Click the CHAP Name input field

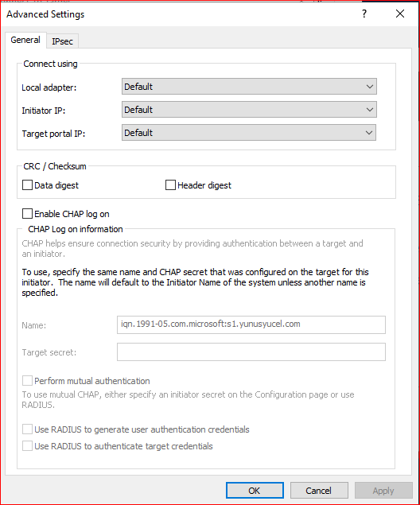[251, 324]
